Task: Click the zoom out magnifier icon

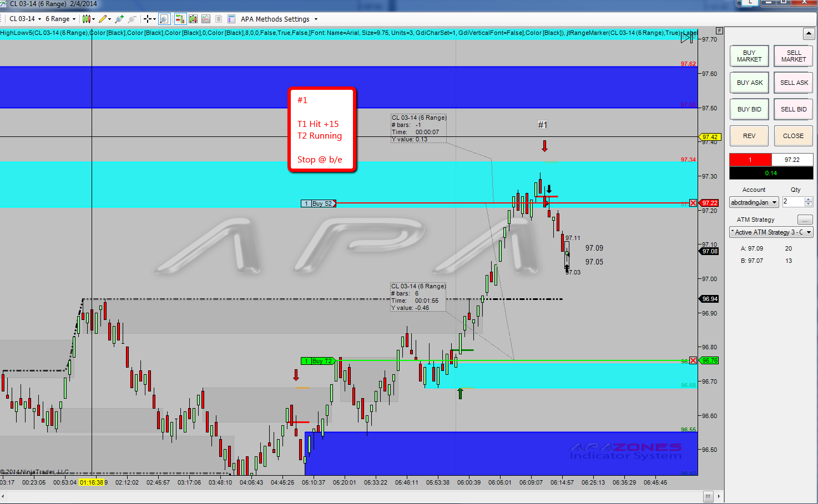Action: click(132, 19)
